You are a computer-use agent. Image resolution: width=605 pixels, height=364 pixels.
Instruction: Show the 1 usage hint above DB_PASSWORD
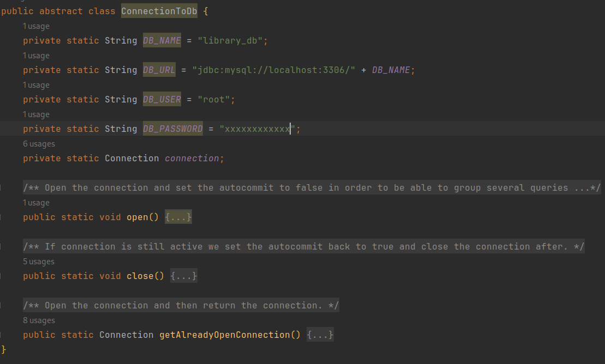36,114
